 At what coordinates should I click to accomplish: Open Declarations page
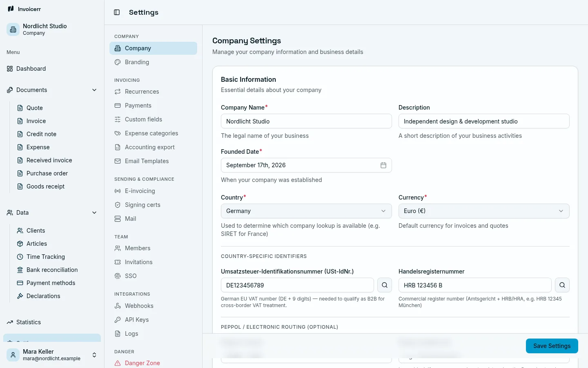point(57,296)
